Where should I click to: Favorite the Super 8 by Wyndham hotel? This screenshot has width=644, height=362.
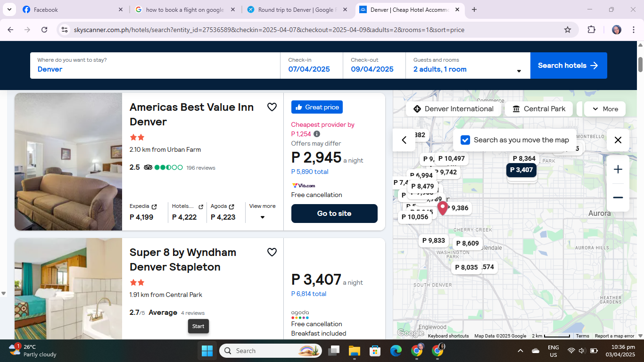coord(272,252)
